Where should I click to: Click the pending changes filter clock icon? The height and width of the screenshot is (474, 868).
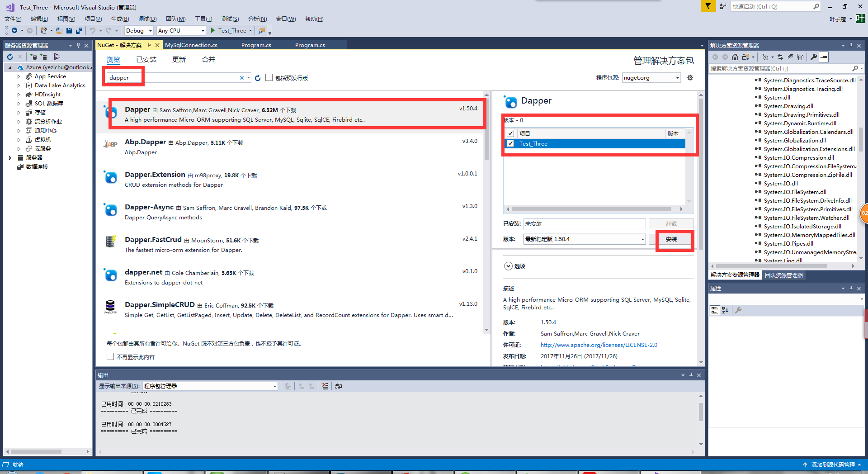click(x=765, y=57)
